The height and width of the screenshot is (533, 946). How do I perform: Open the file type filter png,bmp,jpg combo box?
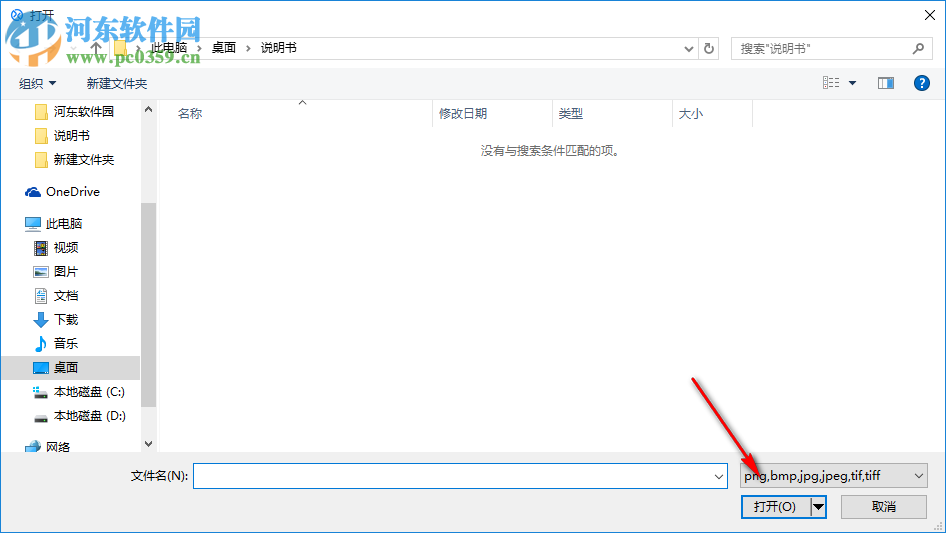tap(834, 476)
